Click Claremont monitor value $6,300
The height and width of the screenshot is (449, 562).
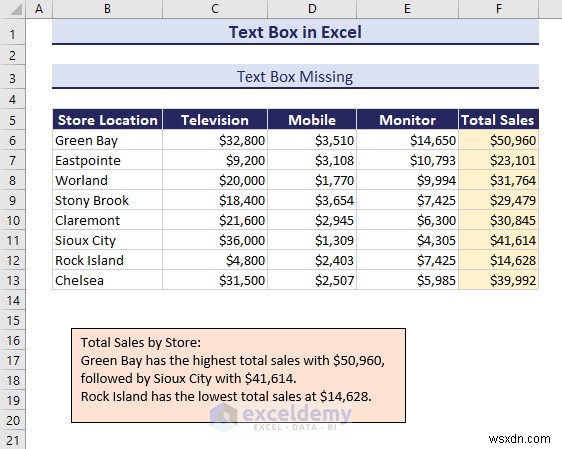408,220
